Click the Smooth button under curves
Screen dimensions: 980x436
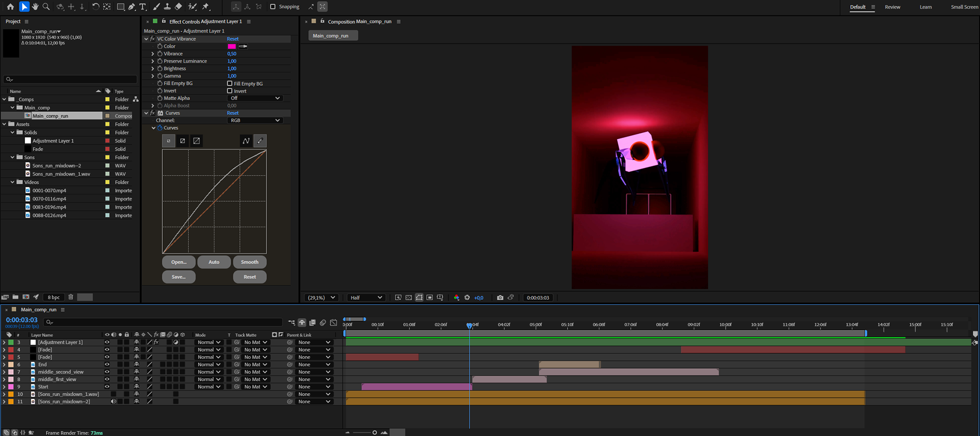(x=250, y=262)
